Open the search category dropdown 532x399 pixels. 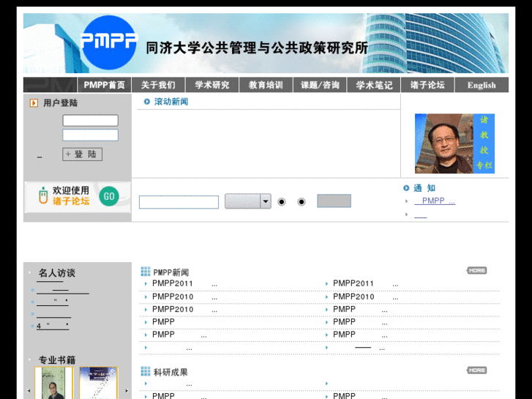247,201
